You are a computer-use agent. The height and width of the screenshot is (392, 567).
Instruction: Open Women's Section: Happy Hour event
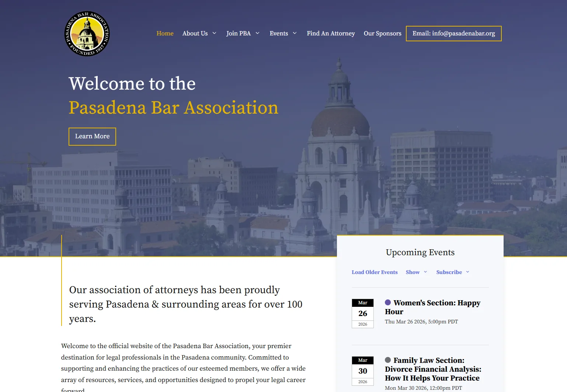pos(432,307)
